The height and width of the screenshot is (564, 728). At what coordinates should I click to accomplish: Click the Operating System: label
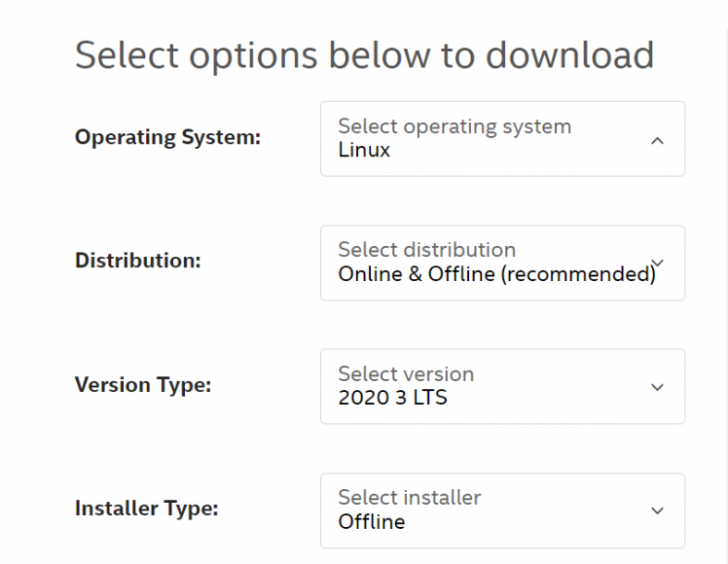tap(167, 137)
